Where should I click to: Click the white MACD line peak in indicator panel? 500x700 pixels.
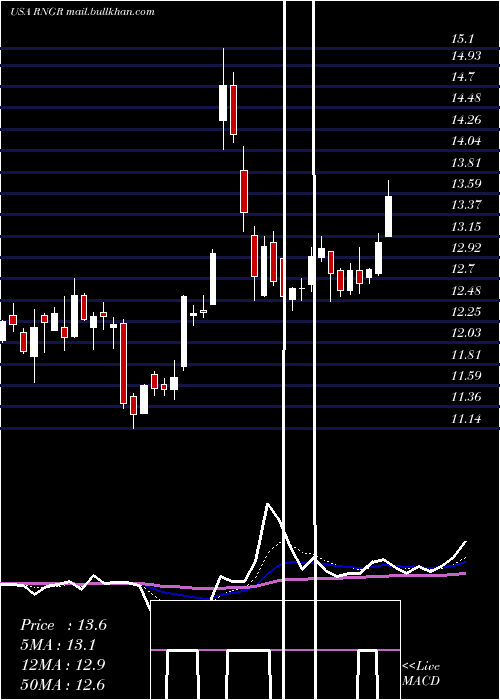tap(267, 504)
